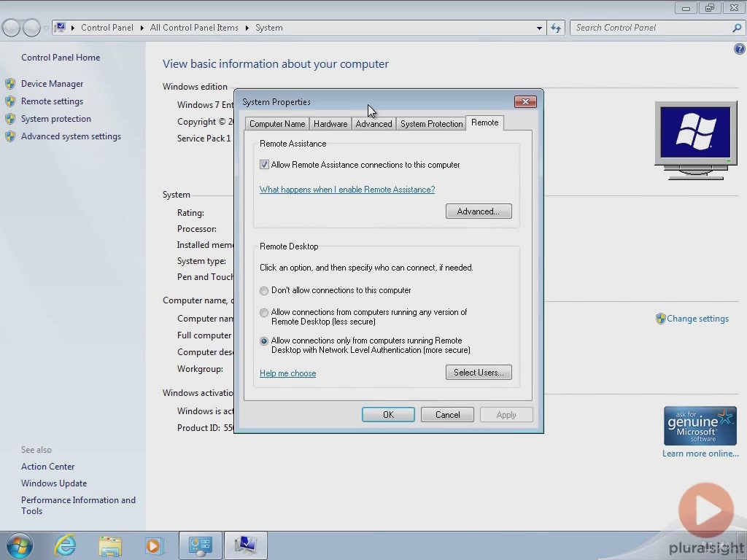Click the shield icon beside System protection

pyautogui.click(x=10, y=119)
